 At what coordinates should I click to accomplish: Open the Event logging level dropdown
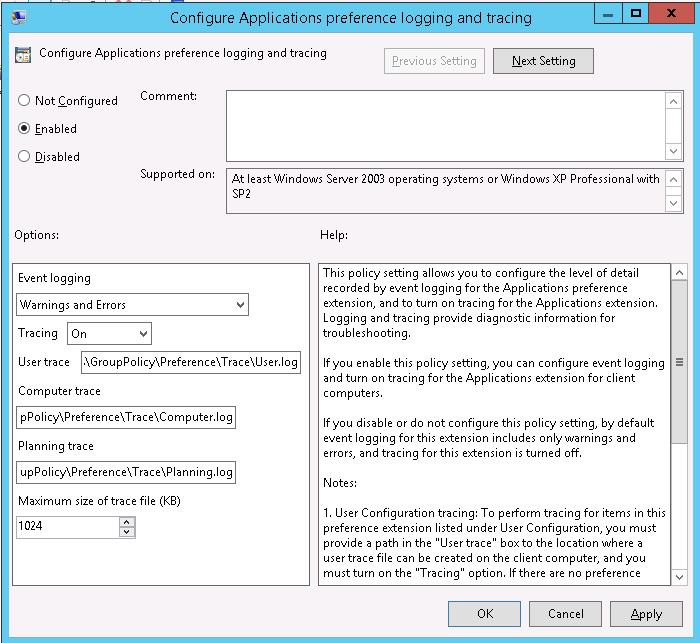pos(132,305)
